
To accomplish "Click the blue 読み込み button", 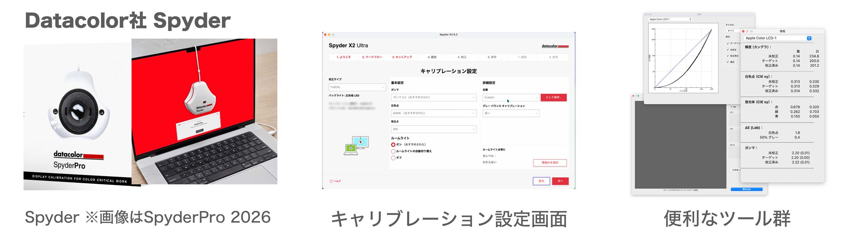I will click(x=747, y=189).
